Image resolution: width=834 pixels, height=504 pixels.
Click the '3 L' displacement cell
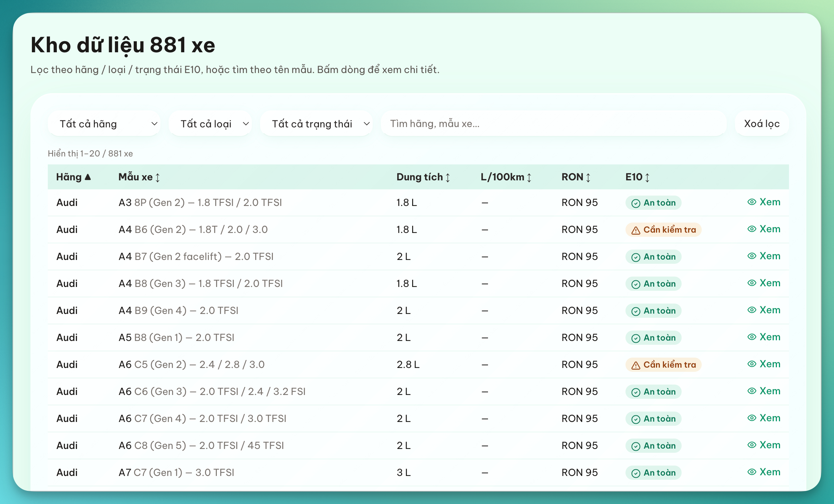pyautogui.click(x=403, y=472)
